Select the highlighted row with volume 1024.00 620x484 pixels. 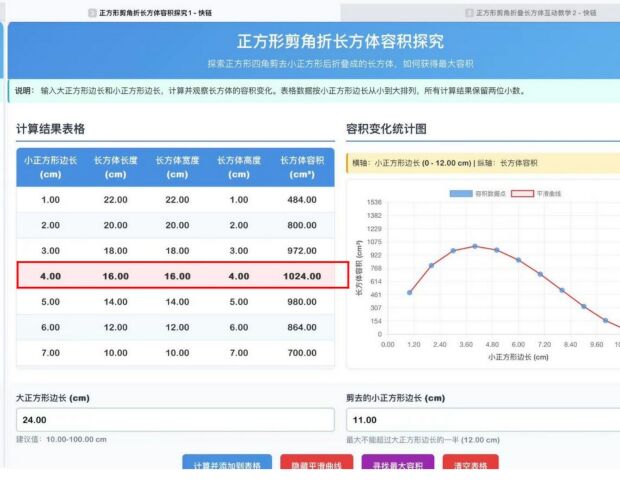(x=176, y=275)
